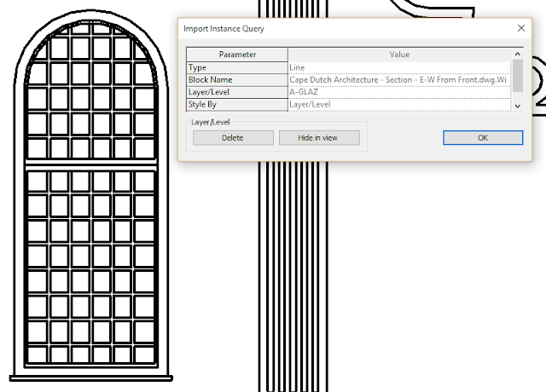The height and width of the screenshot is (392, 546).
Task: Click the OK button
Action: click(483, 138)
